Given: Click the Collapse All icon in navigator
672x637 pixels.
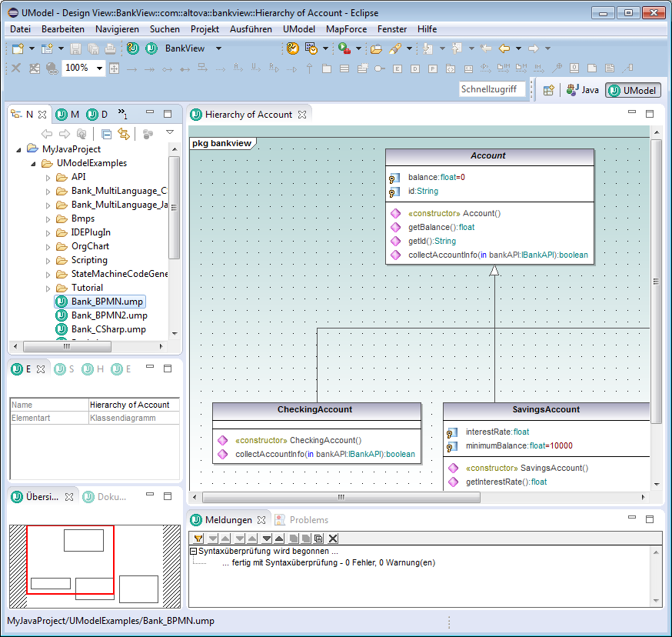Looking at the screenshot, I should (x=107, y=134).
